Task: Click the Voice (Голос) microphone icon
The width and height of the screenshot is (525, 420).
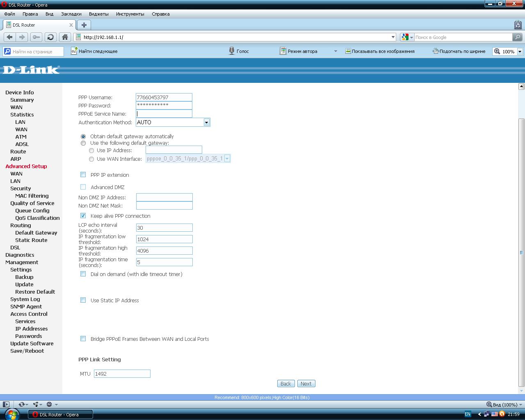Action: click(x=232, y=51)
